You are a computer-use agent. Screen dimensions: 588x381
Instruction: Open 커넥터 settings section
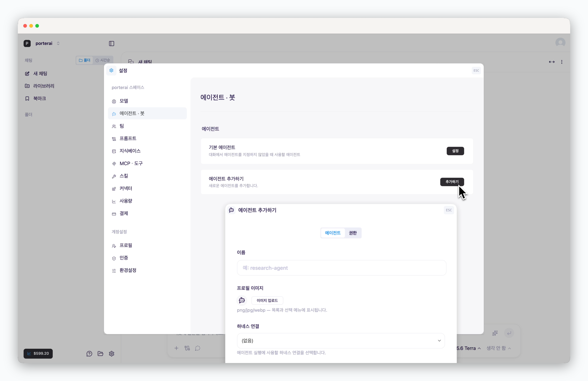147,189
